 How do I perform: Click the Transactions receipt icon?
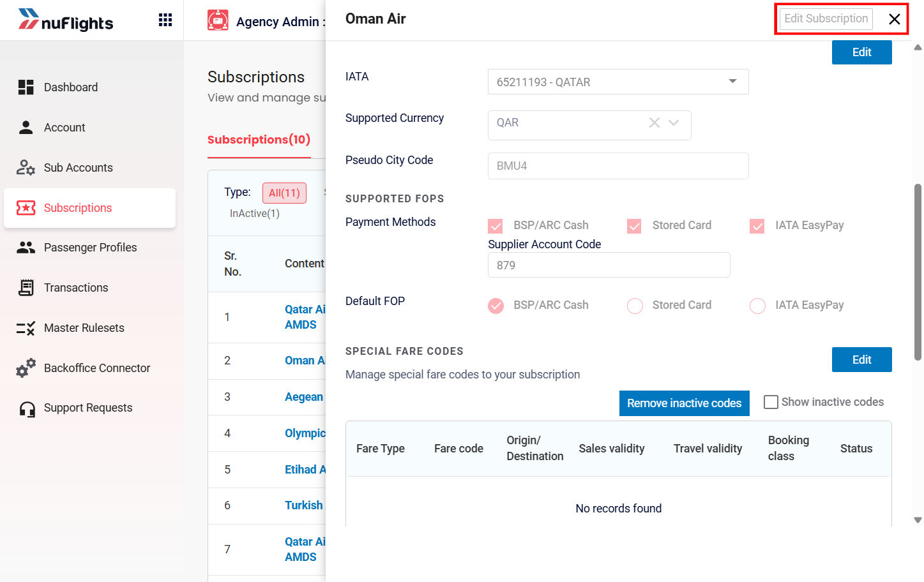coord(26,288)
